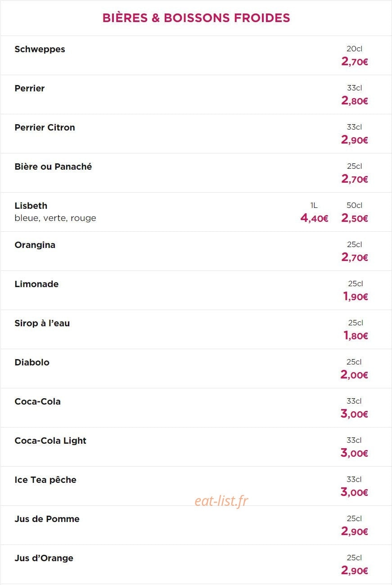Screen dimensions: 392x585
Task: Select the Coca-Cola Light item
Action: [50, 441]
